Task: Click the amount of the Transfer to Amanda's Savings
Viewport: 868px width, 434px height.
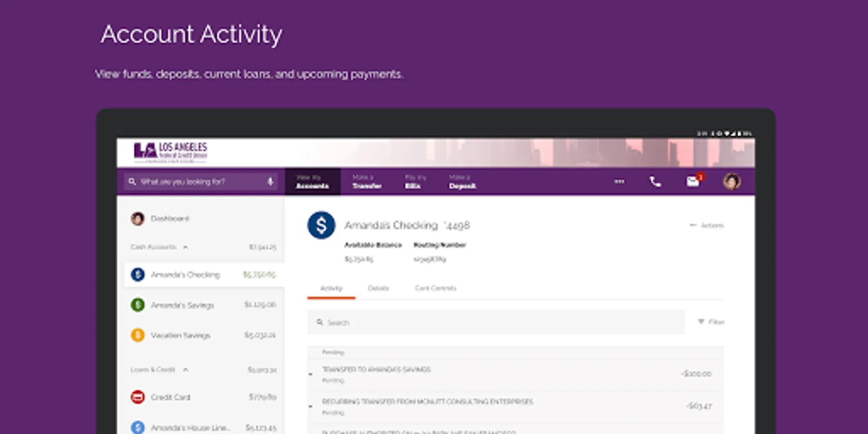Action: point(696,374)
